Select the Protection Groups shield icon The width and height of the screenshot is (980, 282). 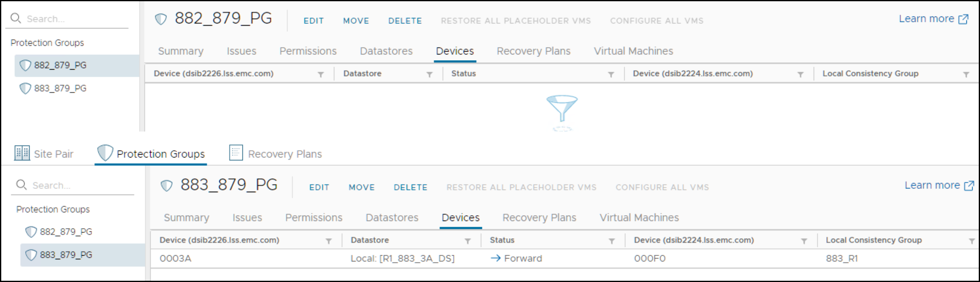105,153
